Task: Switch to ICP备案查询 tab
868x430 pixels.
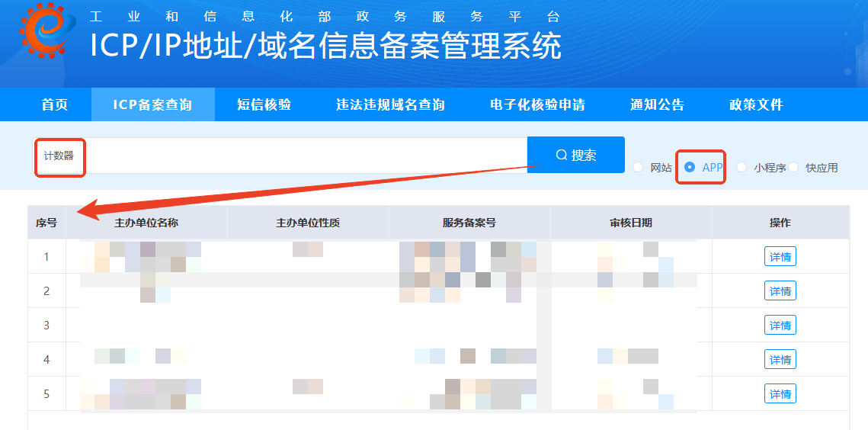Action: [152, 104]
